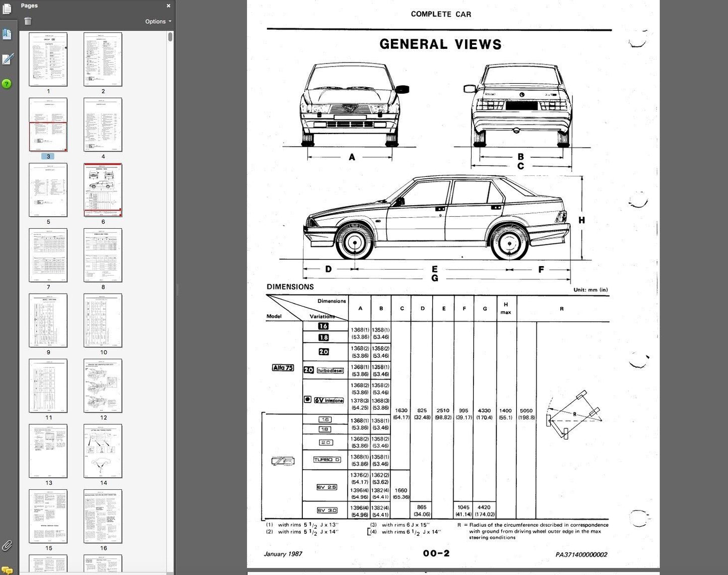
Task: Click page 14 thumbnail
Action: 103,451
